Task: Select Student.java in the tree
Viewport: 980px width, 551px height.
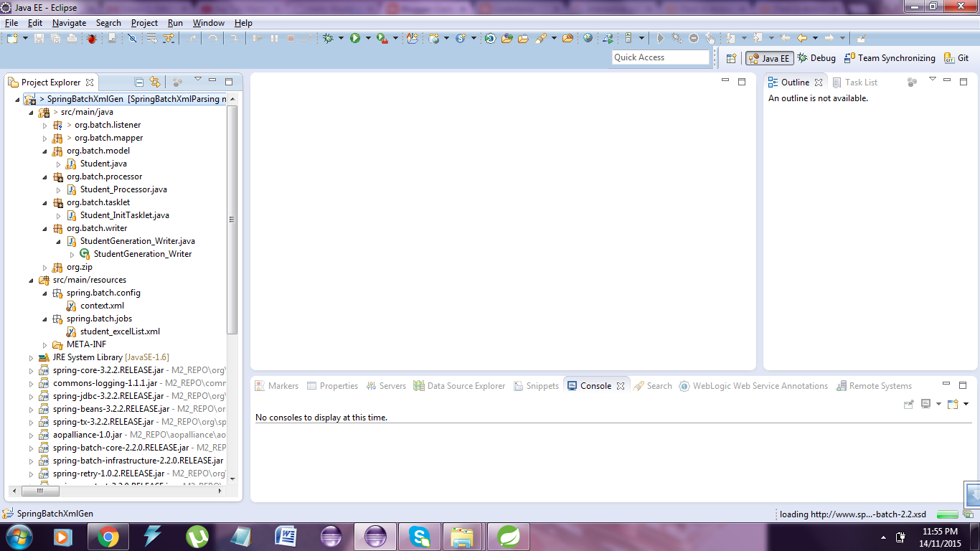Action: point(96,164)
